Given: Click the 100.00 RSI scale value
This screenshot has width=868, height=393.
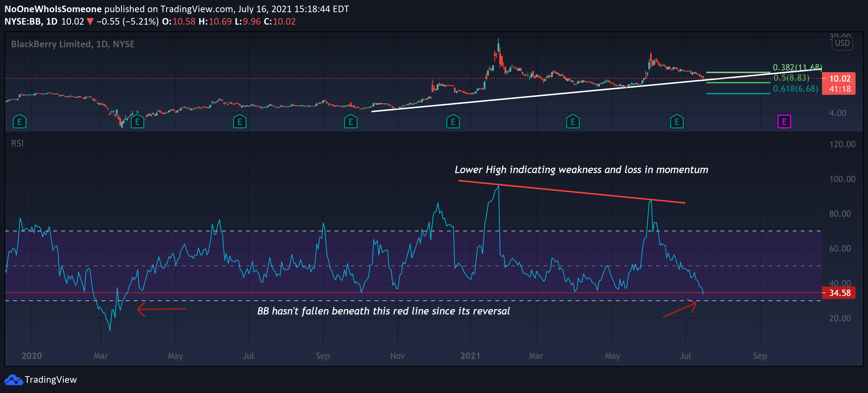Looking at the screenshot, I should (842, 179).
